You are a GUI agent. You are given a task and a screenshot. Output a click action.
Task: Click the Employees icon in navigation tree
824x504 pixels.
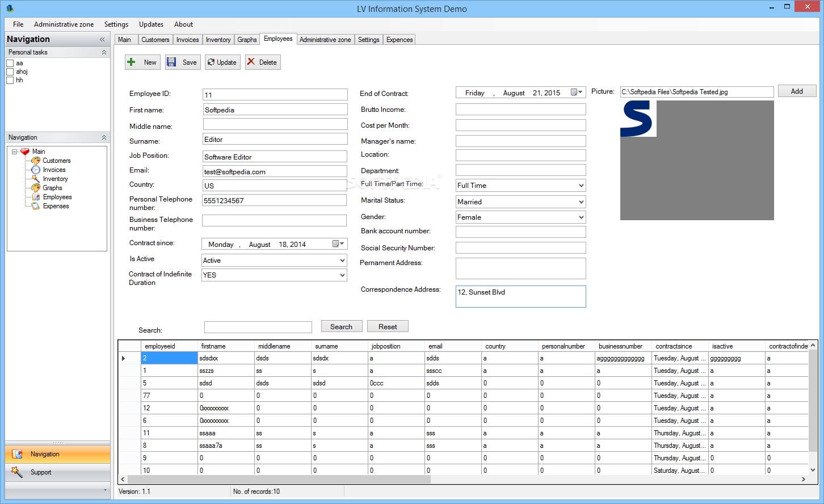coord(36,197)
